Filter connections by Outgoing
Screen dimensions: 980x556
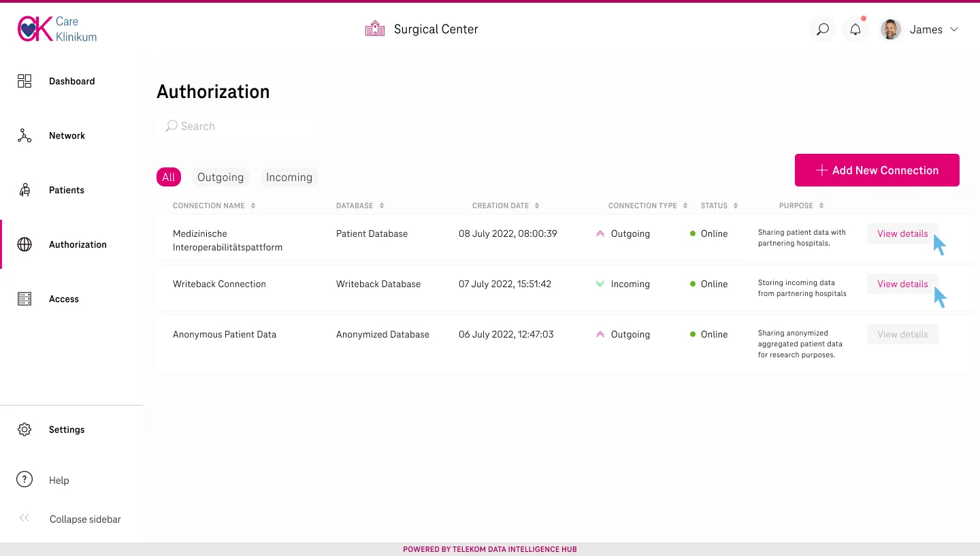click(220, 177)
